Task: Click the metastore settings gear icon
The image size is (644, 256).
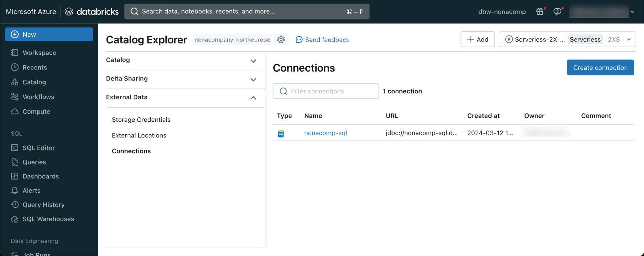Action: pyautogui.click(x=281, y=40)
